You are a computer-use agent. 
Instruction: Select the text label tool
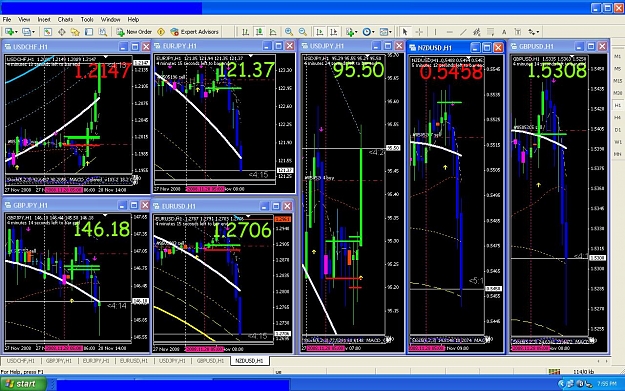pos(518,32)
